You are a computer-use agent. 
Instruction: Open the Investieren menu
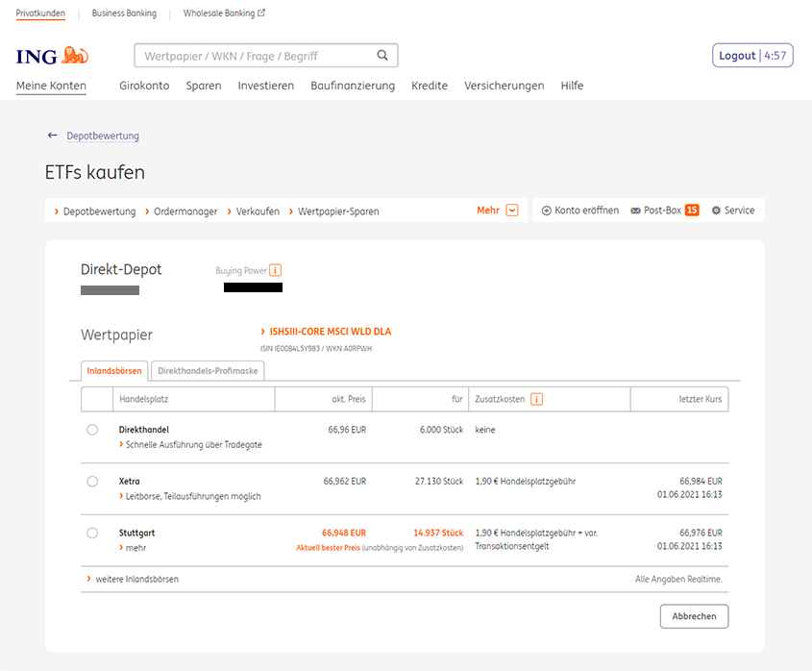pos(266,86)
